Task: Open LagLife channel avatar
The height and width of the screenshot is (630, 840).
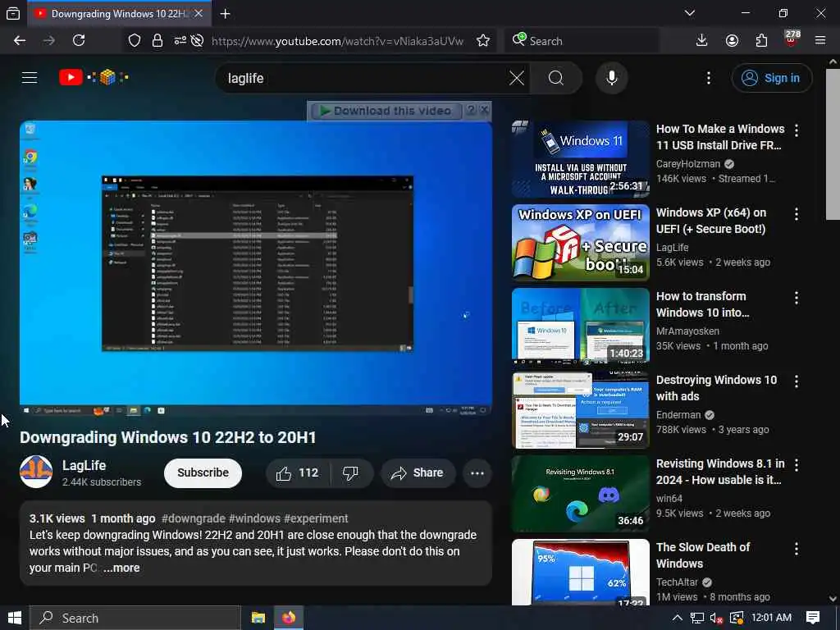Action: pos(36,472)
